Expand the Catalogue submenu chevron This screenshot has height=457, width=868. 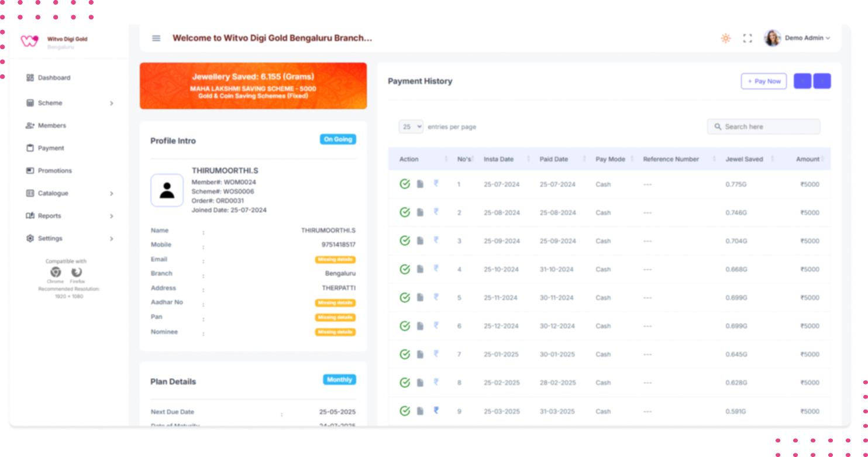pyautogui.click(x=111, y=194)
